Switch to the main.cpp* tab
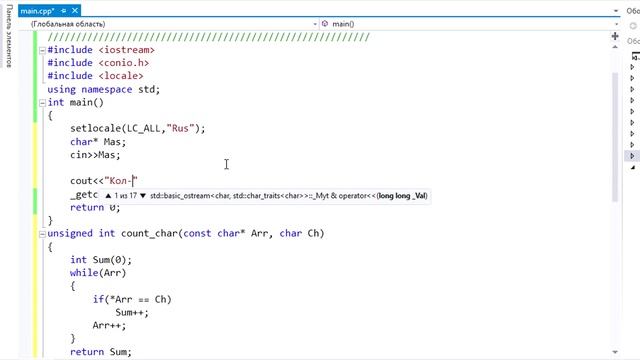This screenshot has height=360, width=640. 38,11
